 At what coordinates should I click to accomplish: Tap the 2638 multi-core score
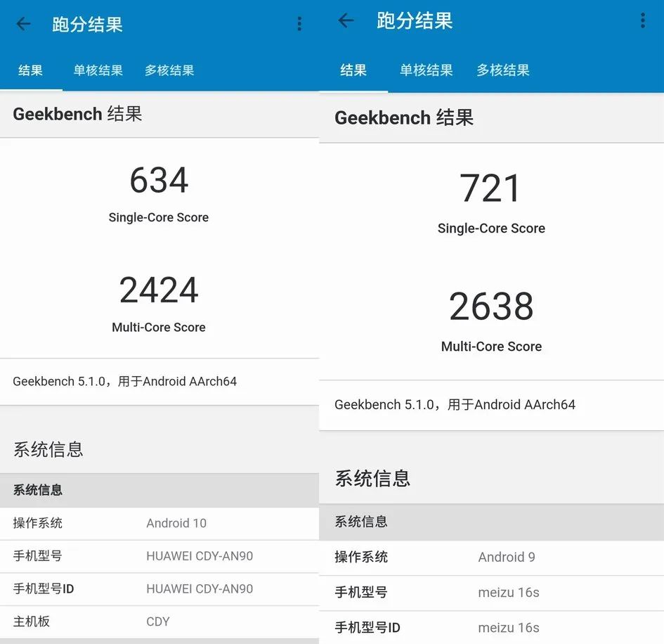[x=491, y=307]
